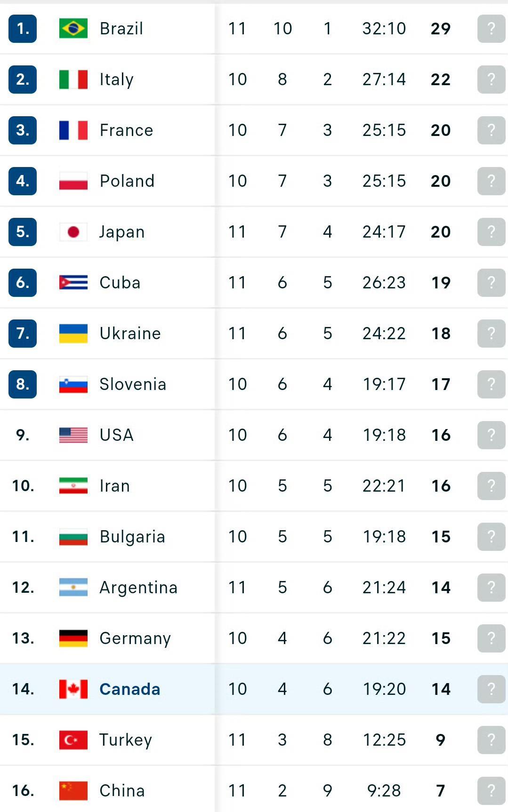Click the Turkey flag icon
This screenshot has height=812, width=508.
pyautogui.click(x=73, y=740)
